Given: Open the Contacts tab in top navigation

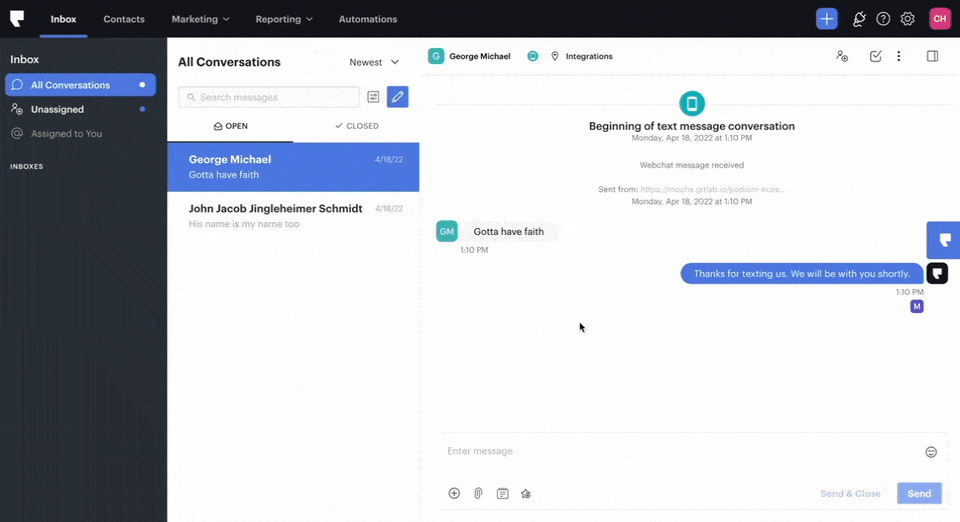Looking at the screenshot, I should click(124, 19).
